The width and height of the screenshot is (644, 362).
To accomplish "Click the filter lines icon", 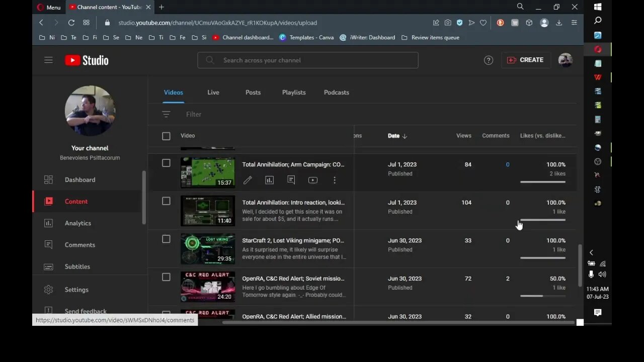I will point(166,114).
